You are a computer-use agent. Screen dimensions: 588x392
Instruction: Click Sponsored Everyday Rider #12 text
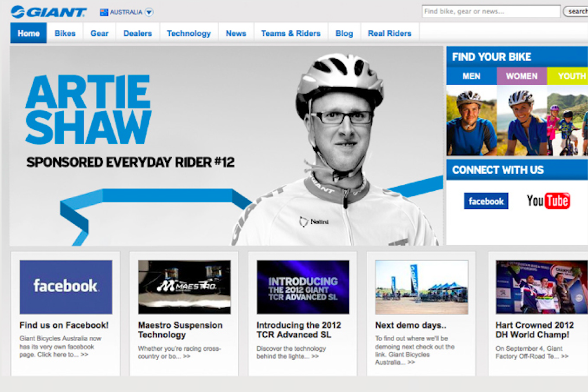(x=130, y=162)
